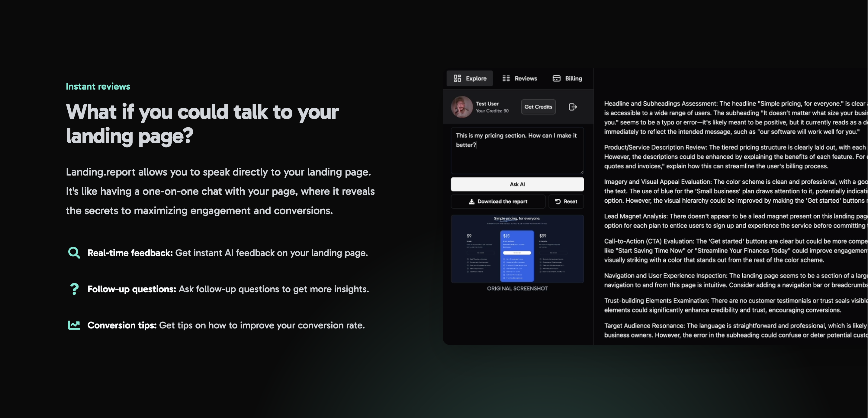The height and width of the screenshot is (418, 868).
Task: Click the undo arrow icon in Reset
Action: 558,201
